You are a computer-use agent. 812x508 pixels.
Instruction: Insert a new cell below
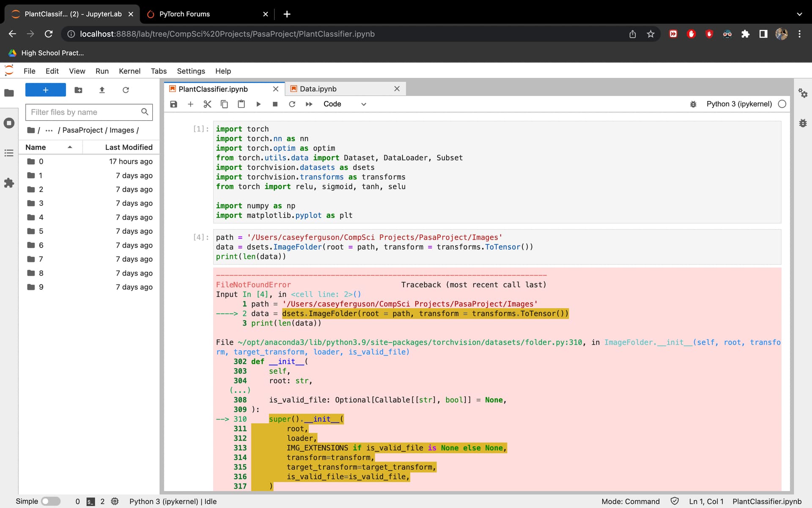pos(190,104)
